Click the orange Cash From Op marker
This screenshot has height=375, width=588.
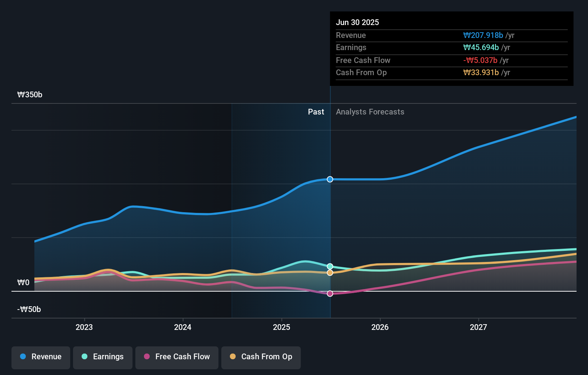pyautogui.click(x=330, y=273)
